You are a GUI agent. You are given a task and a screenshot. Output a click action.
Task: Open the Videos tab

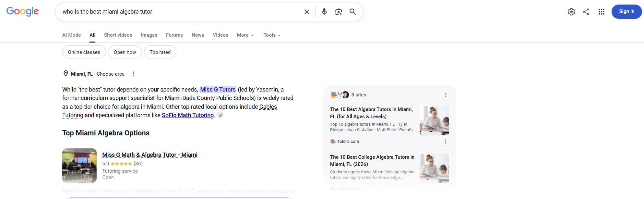click(x=221, y=35)
